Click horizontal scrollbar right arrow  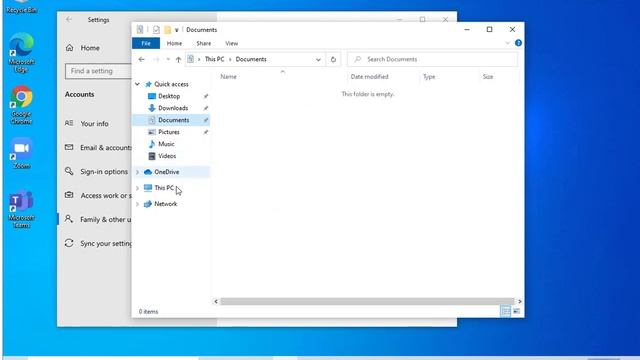coord(520,302)
